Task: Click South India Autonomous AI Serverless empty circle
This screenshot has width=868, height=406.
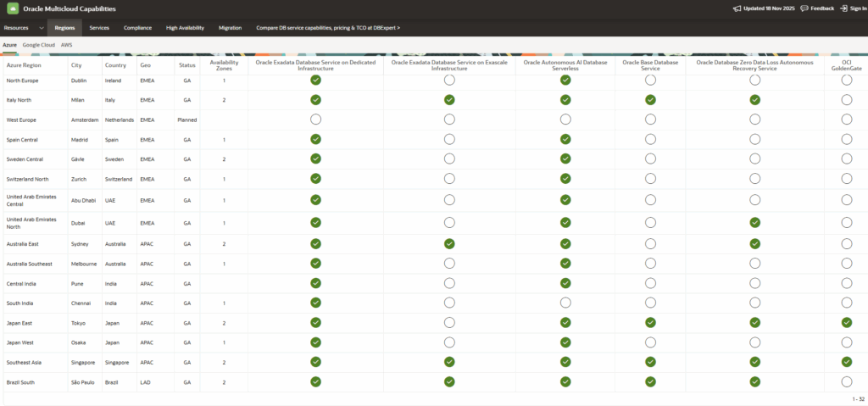Action: pos(565,303)
